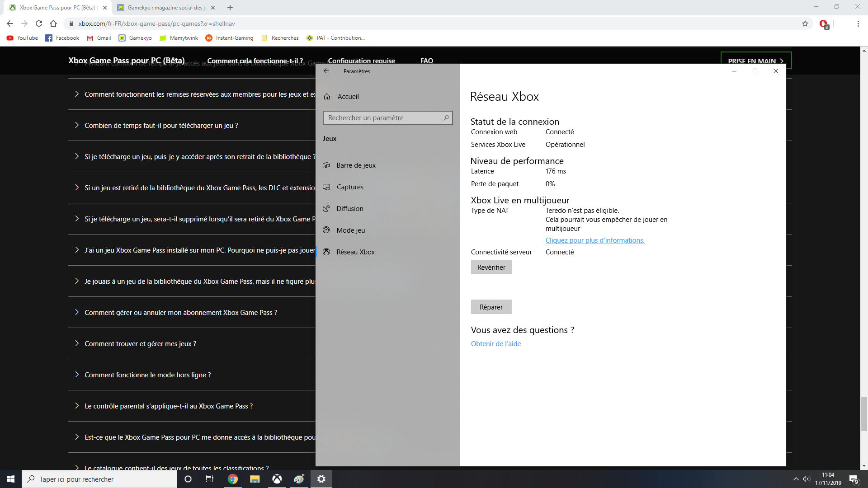Viewport: 868px width, 488px height.
Task: Open Task View on taskbar
Action: coord(210,479)
